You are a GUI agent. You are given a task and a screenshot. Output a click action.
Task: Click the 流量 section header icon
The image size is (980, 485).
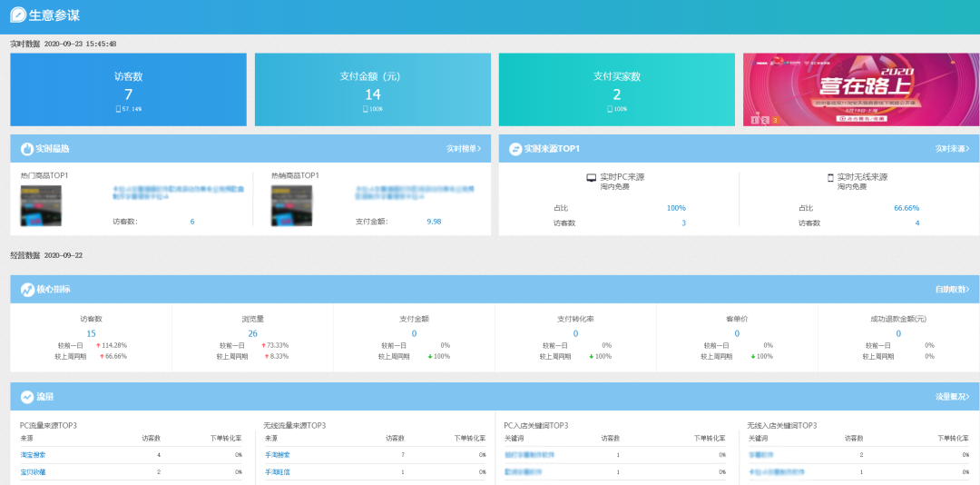click(x=27, y=397)
